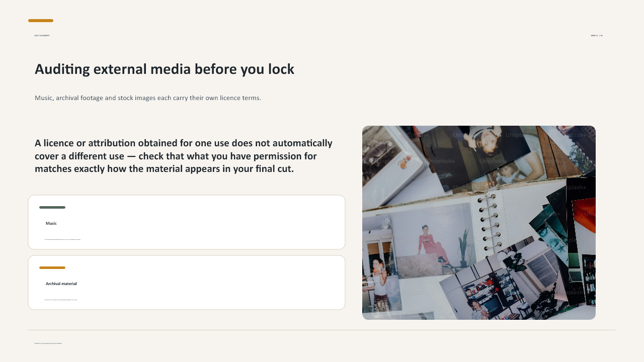The image size is (644, 362).
Task: Click the week number label at top right
Action: coord(597,36)
